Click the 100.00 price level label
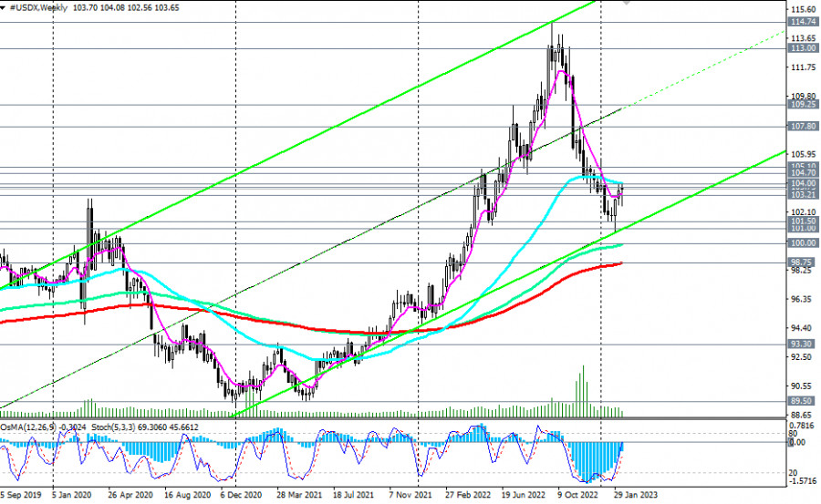This screenshot has height=504, width=821. tap(803, 243)
